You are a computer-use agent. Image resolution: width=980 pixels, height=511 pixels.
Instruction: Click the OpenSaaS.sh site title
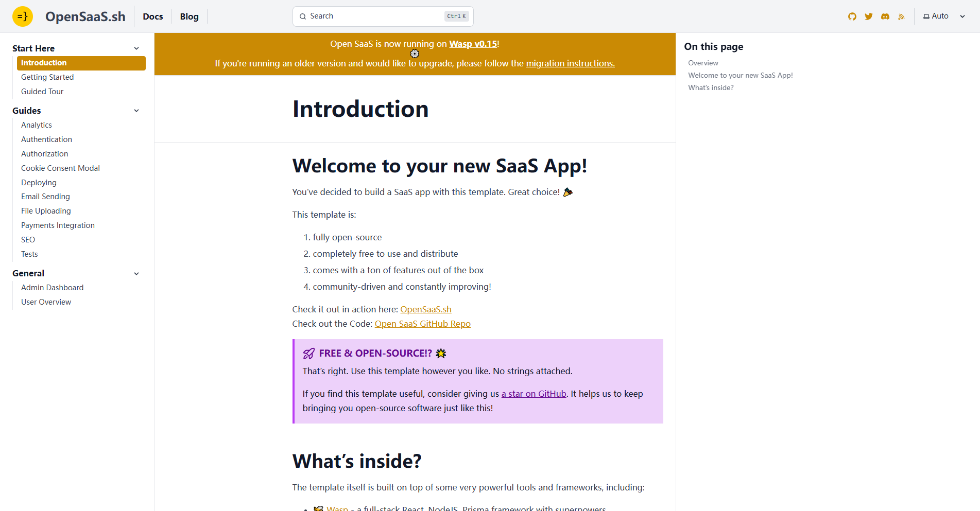[x=85, y=16]
